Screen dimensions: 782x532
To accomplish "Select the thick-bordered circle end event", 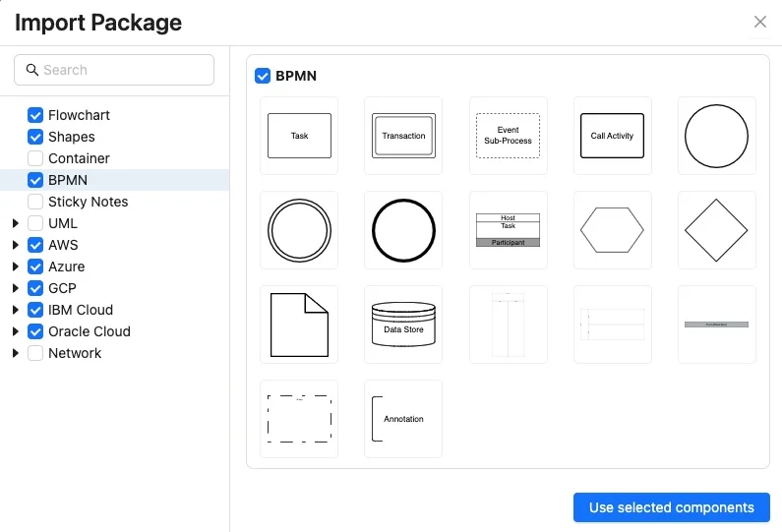I will coord(403,230).
